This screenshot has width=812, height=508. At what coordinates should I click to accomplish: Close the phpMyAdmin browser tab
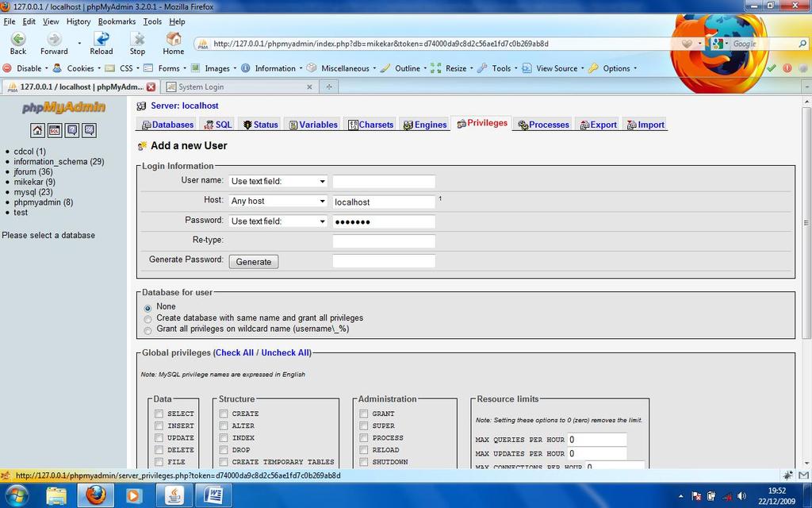click(x=151, y=87)
